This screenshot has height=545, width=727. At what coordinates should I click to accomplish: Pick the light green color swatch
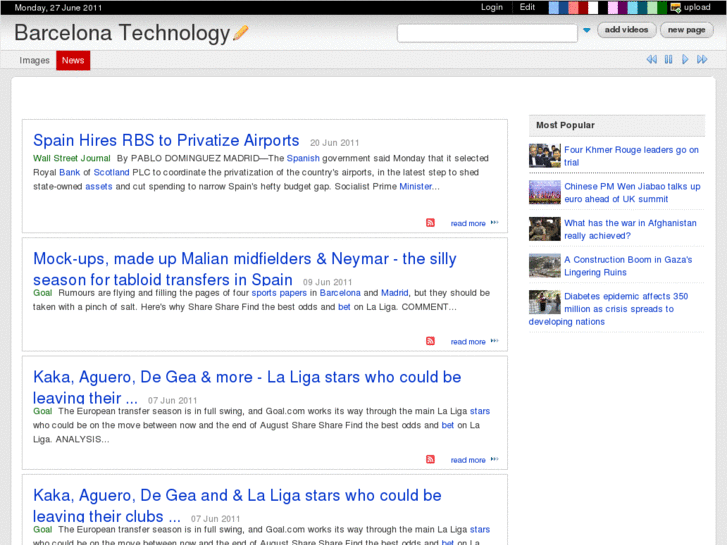click(652, 7)
